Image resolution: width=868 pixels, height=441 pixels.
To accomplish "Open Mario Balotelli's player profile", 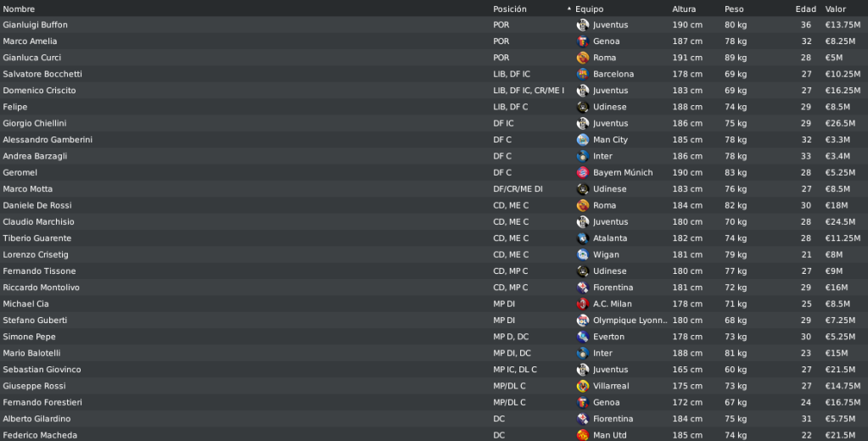I will click(31, 353).
